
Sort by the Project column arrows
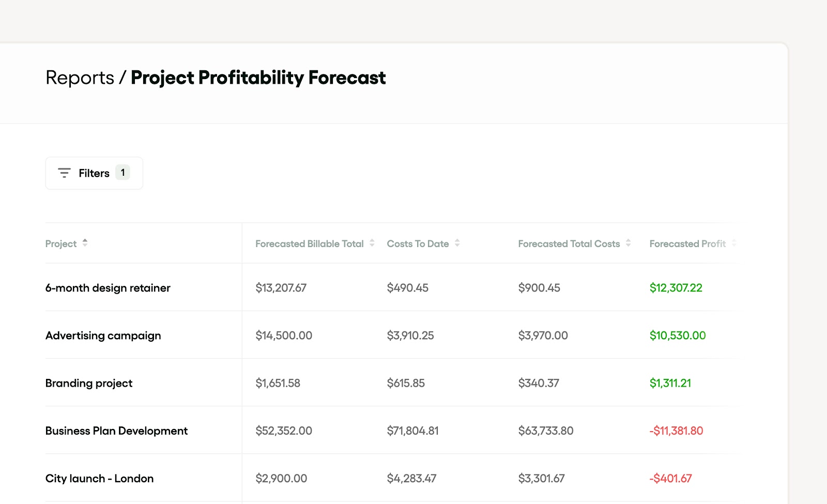85,242
